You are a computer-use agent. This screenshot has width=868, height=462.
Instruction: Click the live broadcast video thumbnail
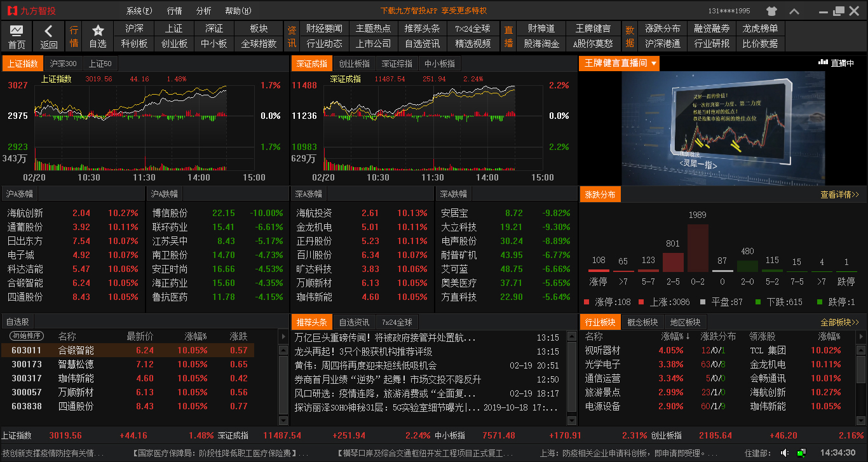click(x=723, y=127)
